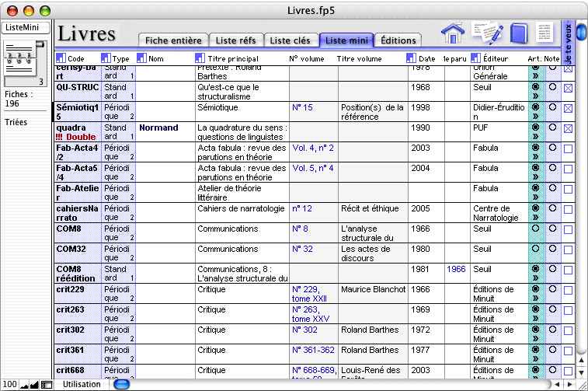588x391 pixels.
Task: Click the N° 32 volume link
Action: pyautogui.click(x=302, y=250)
